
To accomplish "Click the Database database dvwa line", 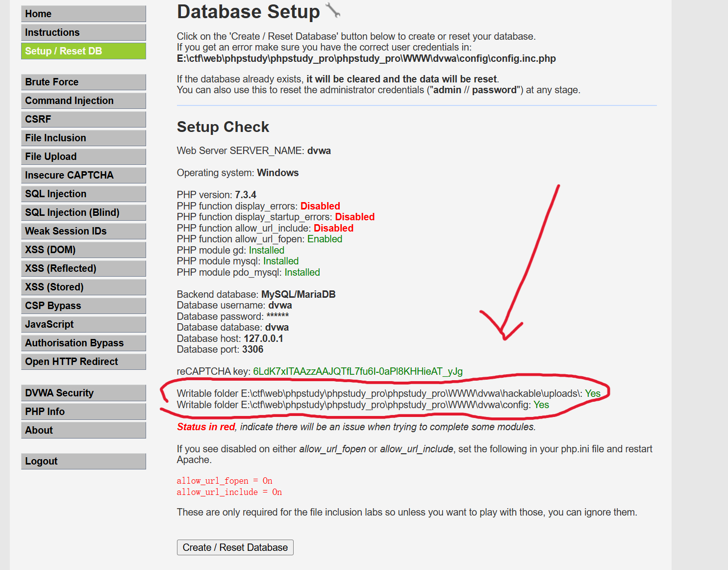I will [x=233, y=327].
